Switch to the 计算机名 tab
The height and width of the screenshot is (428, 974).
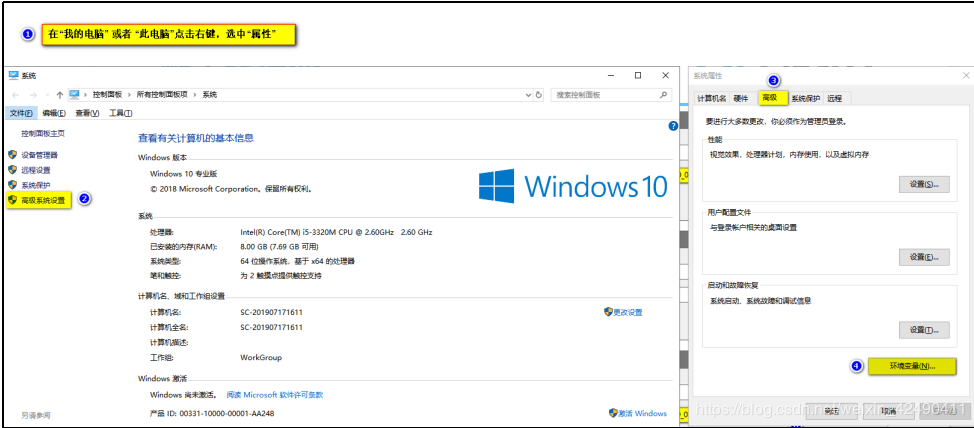(711, 98)
